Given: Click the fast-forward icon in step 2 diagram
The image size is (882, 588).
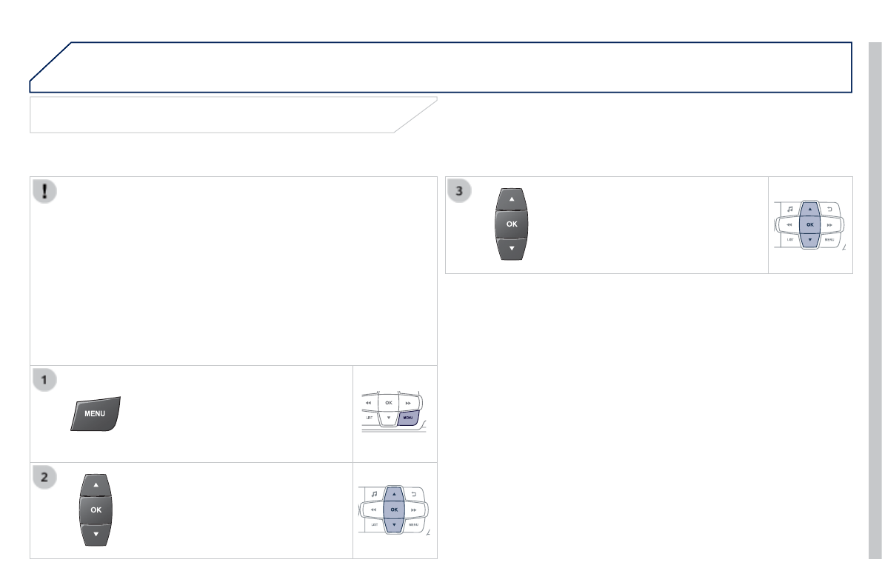Looking at the screenshot, I should (414, 510).
